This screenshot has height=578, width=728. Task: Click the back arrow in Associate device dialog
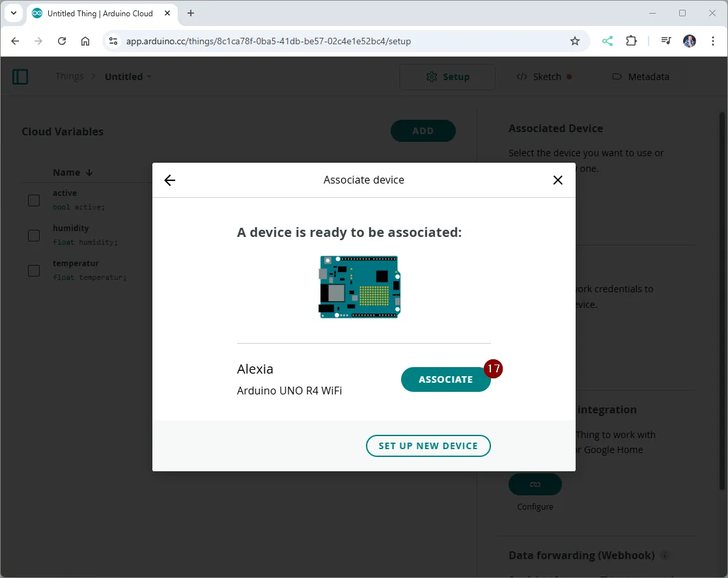point(170,180)
